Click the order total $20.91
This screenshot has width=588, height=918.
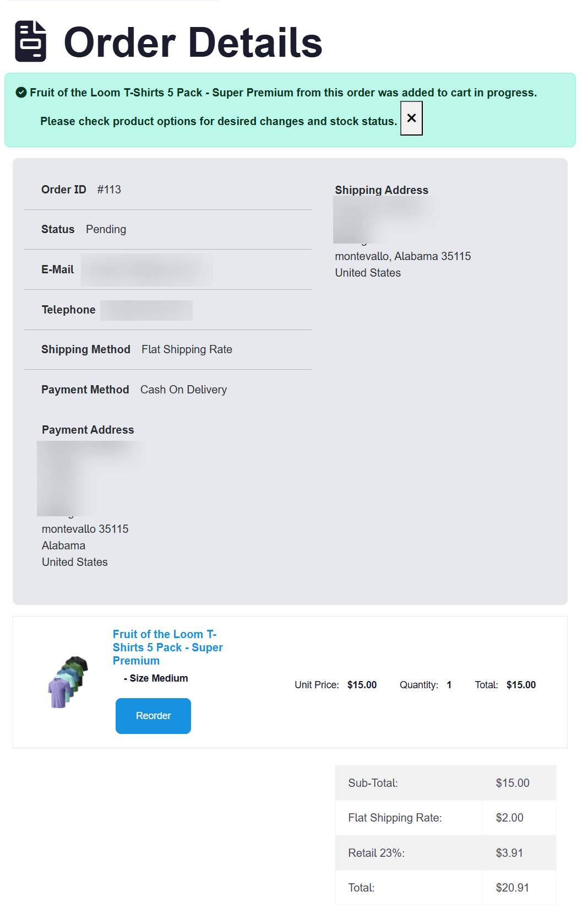513,888
